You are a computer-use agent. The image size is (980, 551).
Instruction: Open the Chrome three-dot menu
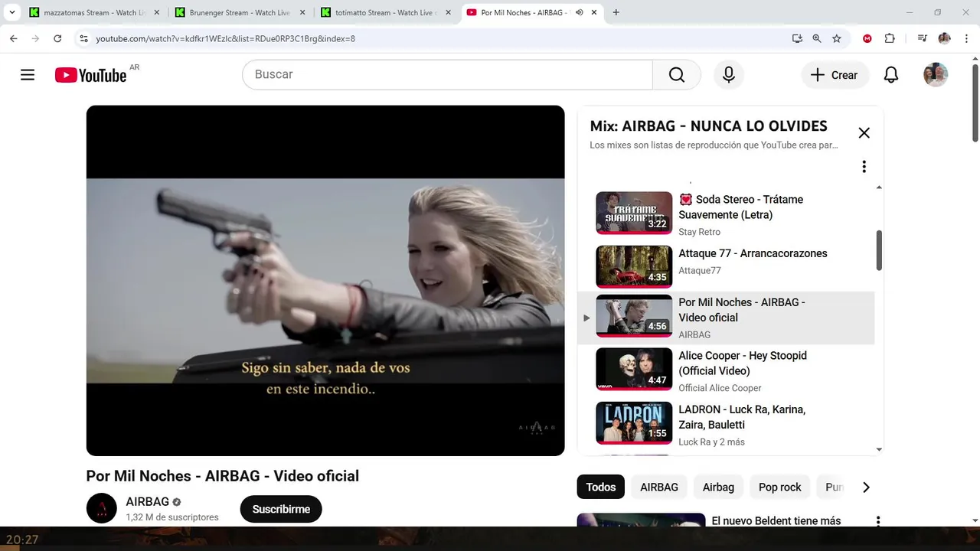966,38
